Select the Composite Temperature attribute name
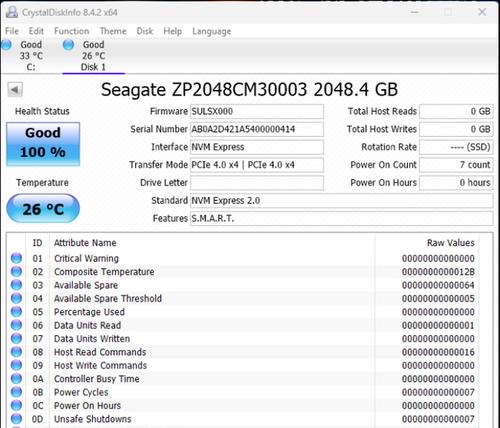This screenshot has height=428, width=500. pyautogui.click(x=104, y=272)
